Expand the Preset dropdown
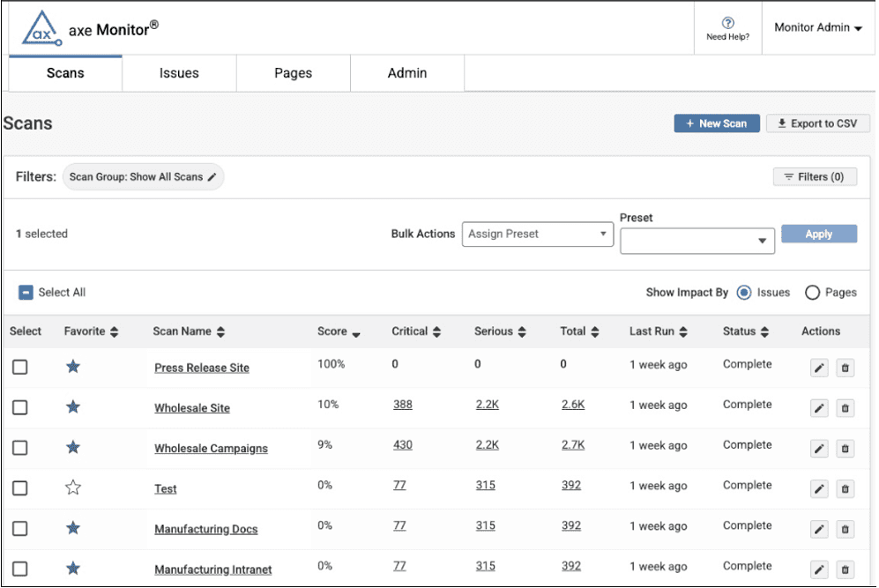The image size is (879, 588). tap(697, 241)
